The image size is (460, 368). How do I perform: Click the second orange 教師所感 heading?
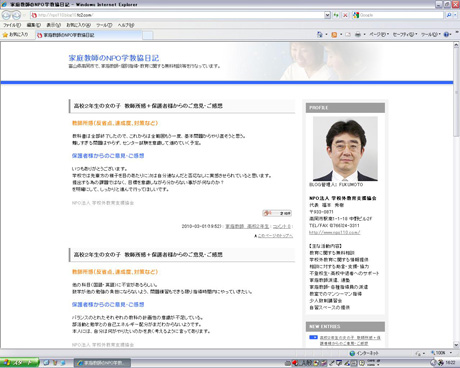tap(115, 272)
